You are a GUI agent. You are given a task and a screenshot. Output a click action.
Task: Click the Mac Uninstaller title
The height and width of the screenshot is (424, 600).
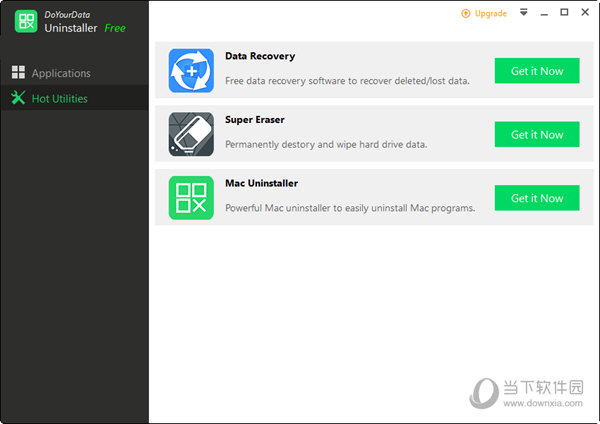click(261, 183)
